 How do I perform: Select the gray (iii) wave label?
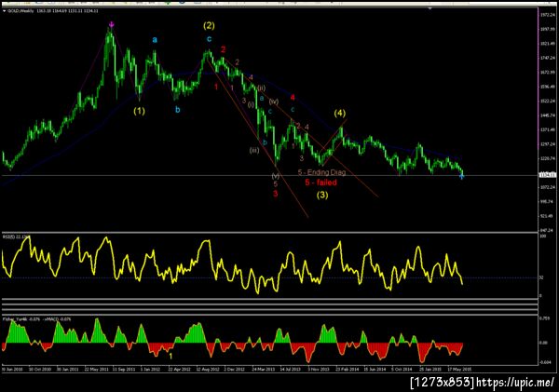tap(253, 151)
